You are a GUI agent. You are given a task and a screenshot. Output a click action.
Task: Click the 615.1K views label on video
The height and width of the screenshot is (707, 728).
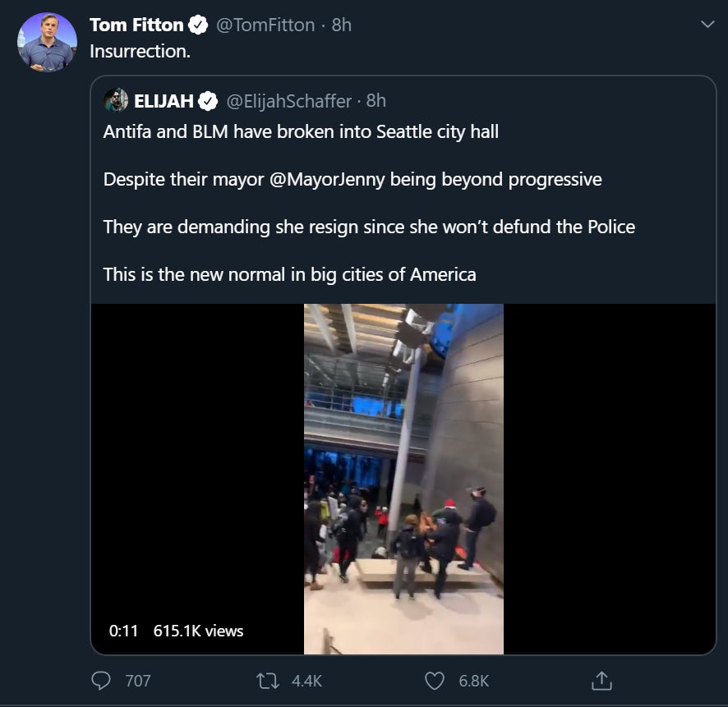[x=198, y=631]
